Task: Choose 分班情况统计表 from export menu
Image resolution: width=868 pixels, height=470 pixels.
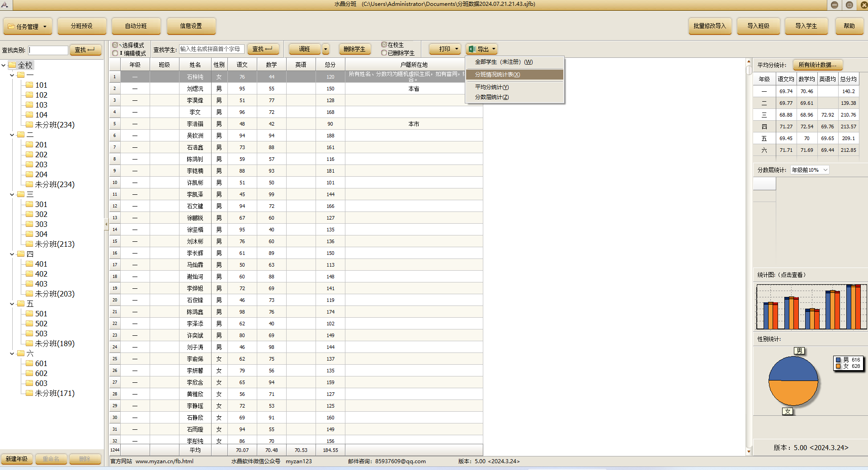Action: [x=497, y=75]
